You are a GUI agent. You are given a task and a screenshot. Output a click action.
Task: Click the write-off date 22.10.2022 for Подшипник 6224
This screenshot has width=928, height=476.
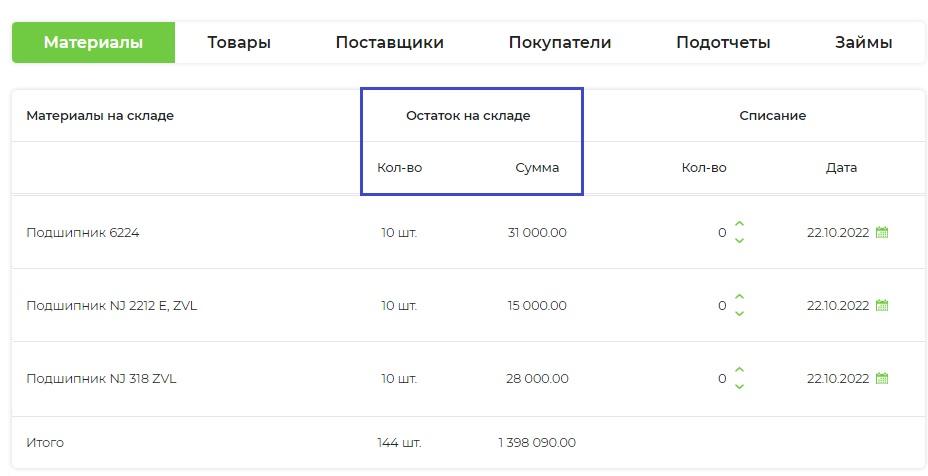pos(838,233)
